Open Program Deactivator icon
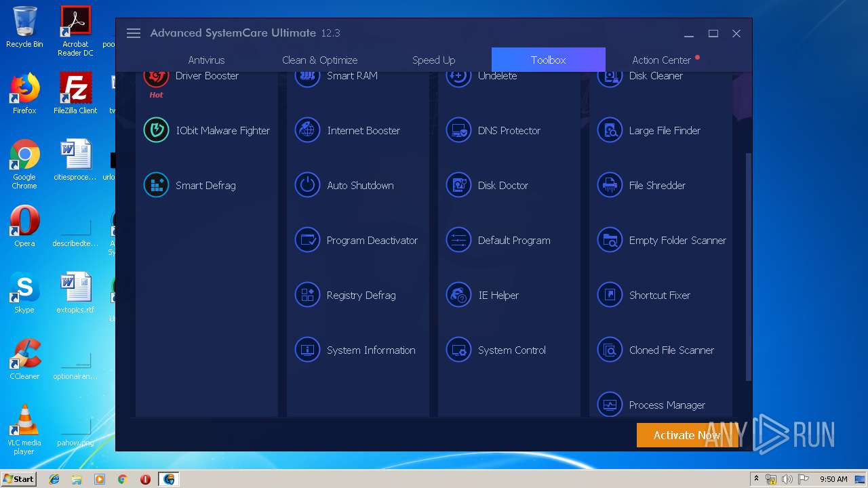Viewport: 868px width, 488px height. 307,240
